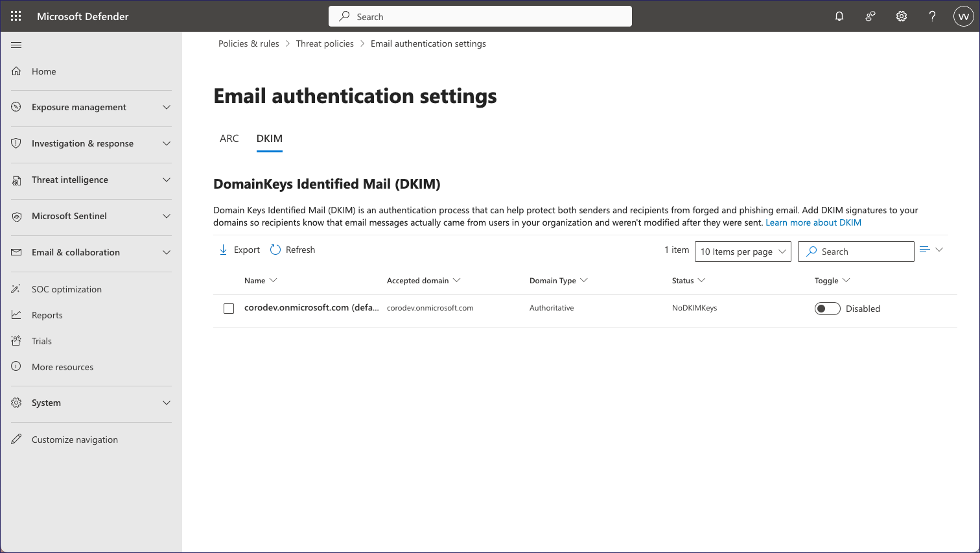This screenshot has width=980, height=553.
Task: Open the user account avatar
Action: (x=963, y=16)
